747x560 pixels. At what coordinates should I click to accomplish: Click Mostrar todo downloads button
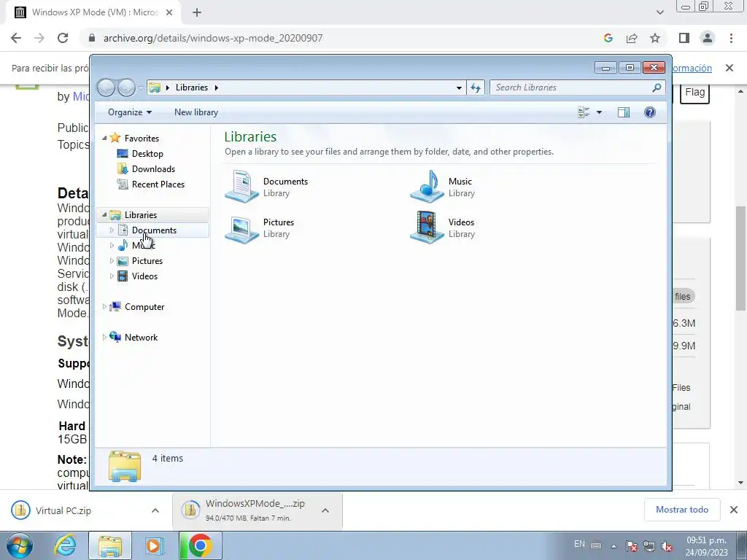(x=682, y=510)
